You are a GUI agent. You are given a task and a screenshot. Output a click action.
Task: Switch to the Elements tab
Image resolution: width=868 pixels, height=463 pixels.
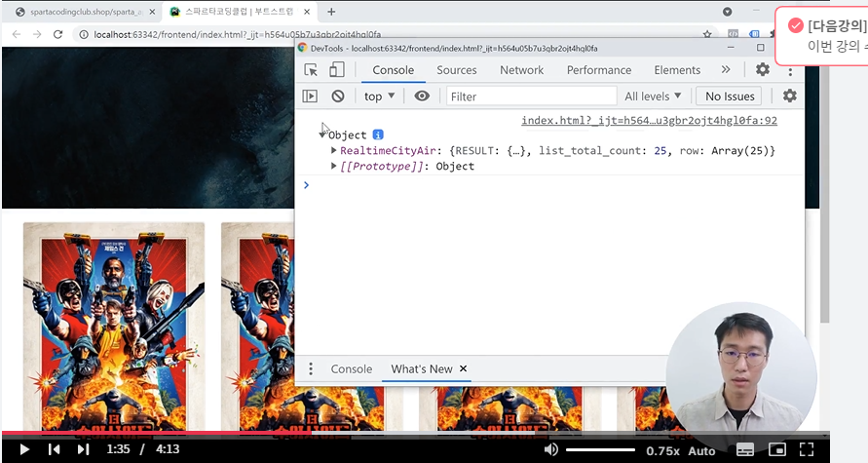pos(677,70)
